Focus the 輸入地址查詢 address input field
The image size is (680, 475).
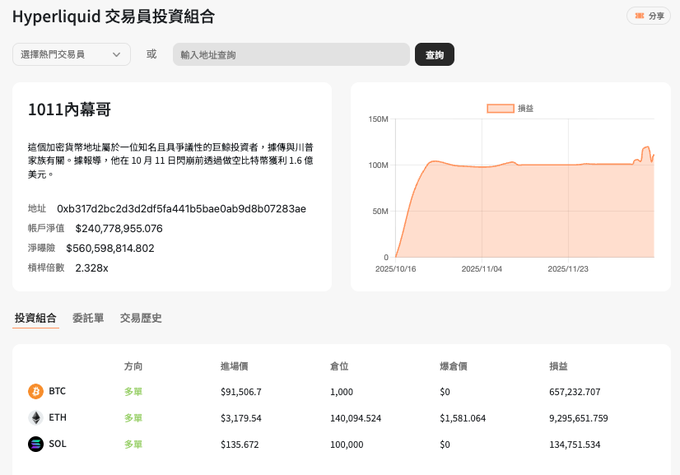point(291,55)
